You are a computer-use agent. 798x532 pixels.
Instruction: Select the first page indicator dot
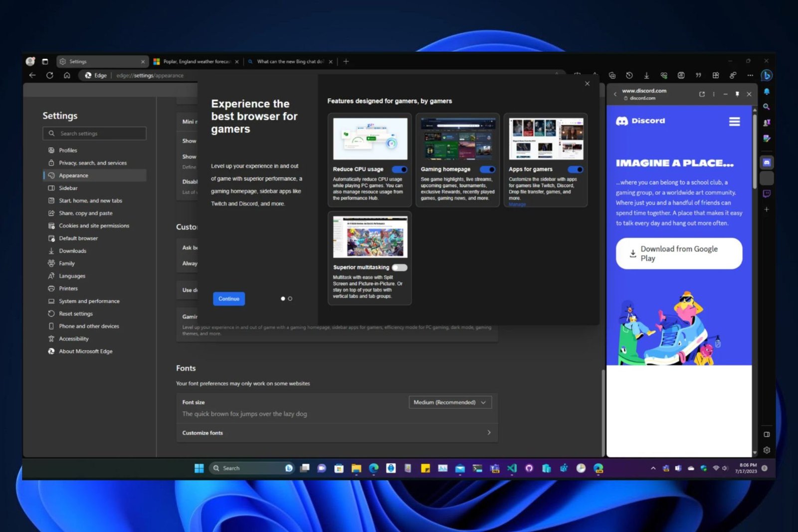click(x=283, y=299)
